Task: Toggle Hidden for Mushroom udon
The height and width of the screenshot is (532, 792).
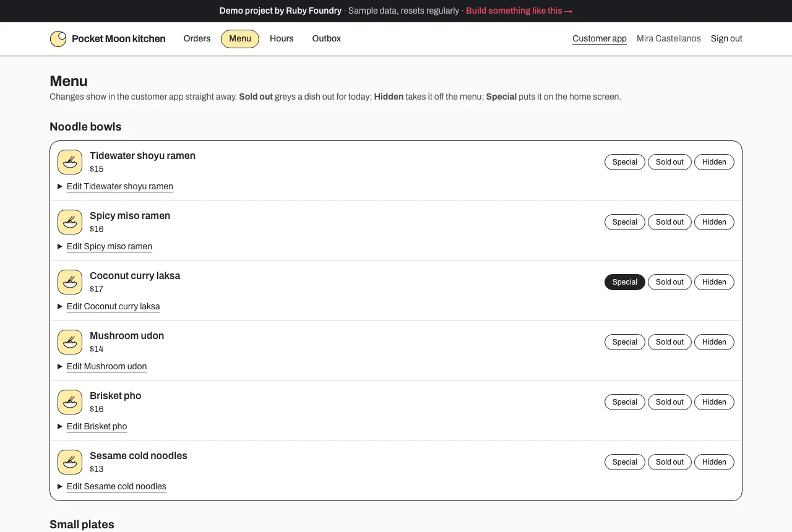Action: (x=714, y=342)
